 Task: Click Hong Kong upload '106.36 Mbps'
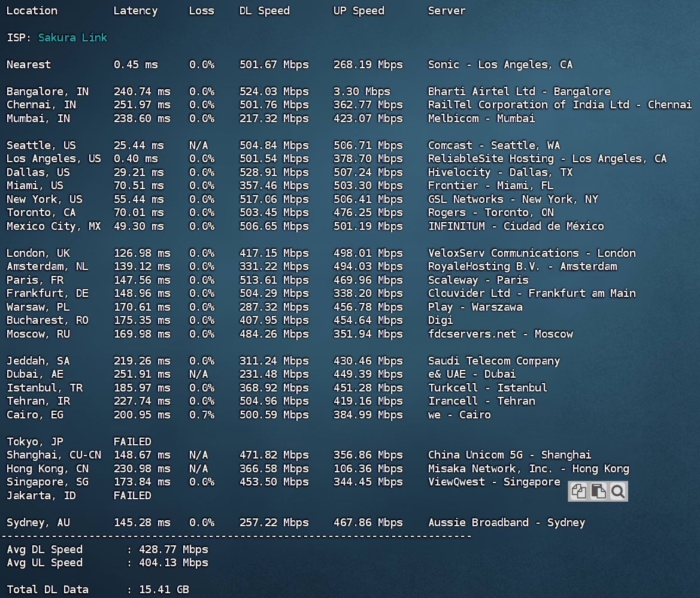[368, 469]
